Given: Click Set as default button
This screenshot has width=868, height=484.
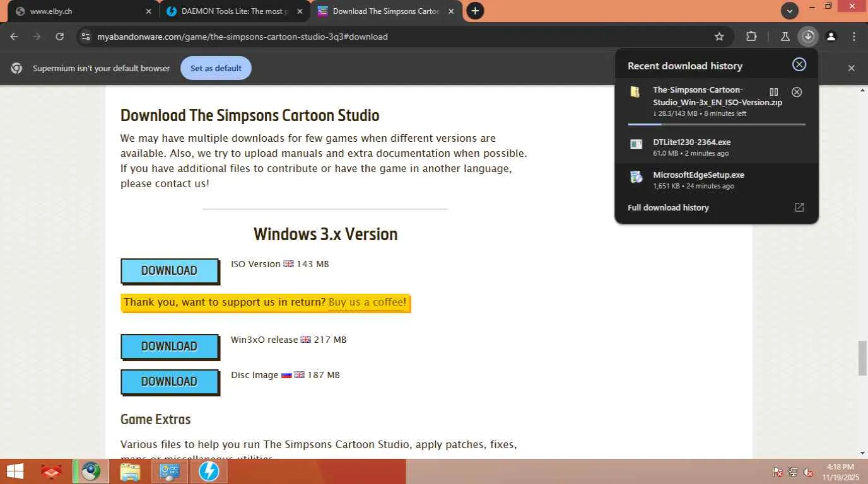Looking at the screenshot, I should pos(216,68).
